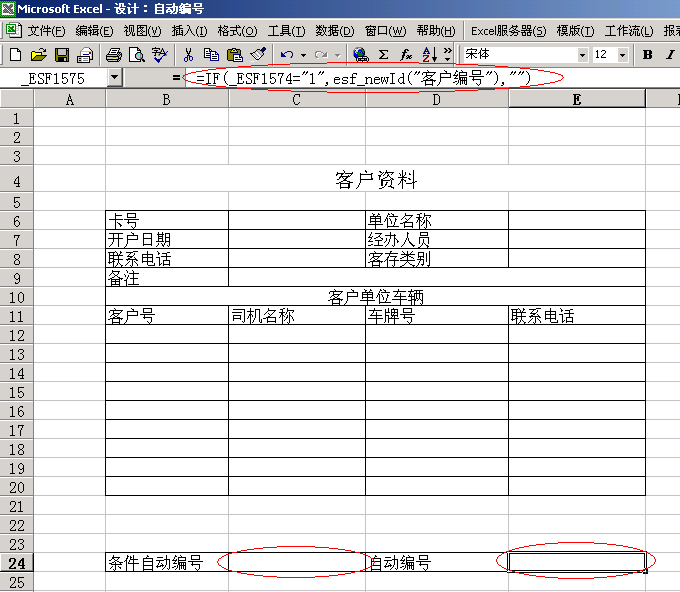Click the Redo arrow icon
The height and width of the screenshot is (592, 680).
(321, 55)
